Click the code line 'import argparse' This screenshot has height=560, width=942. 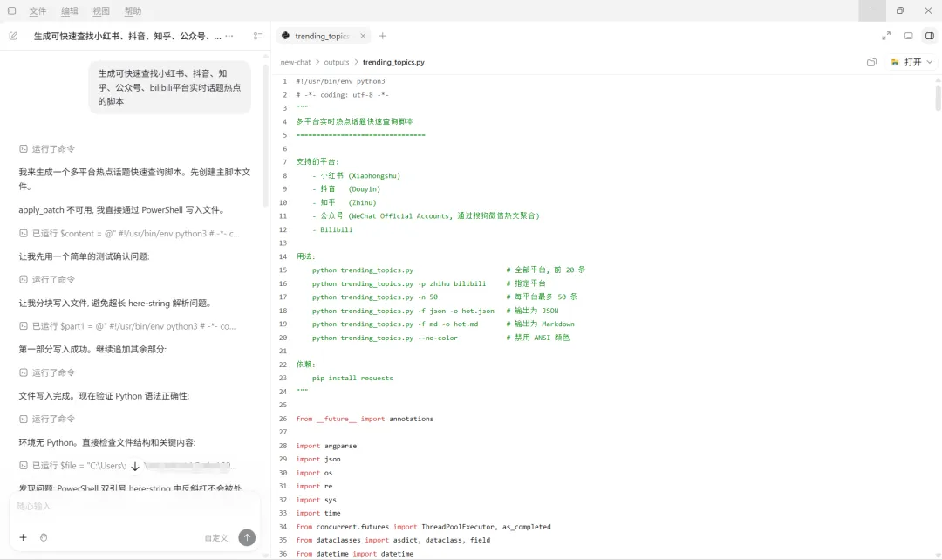pyautogui.click(x=326, y=446)
